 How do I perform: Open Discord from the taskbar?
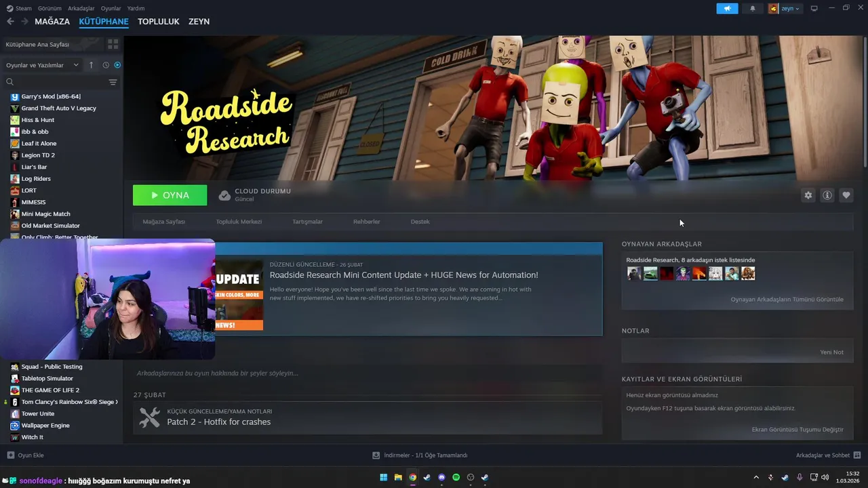click(x=441, y=477)
